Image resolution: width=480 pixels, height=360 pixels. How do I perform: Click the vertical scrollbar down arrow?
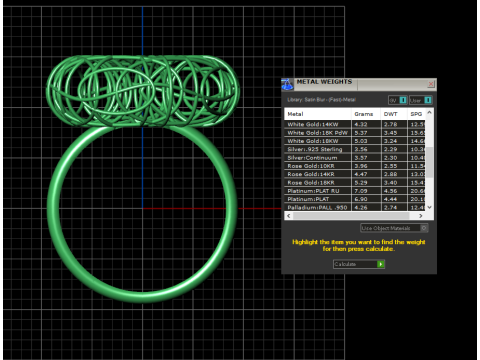pos(429,207)
